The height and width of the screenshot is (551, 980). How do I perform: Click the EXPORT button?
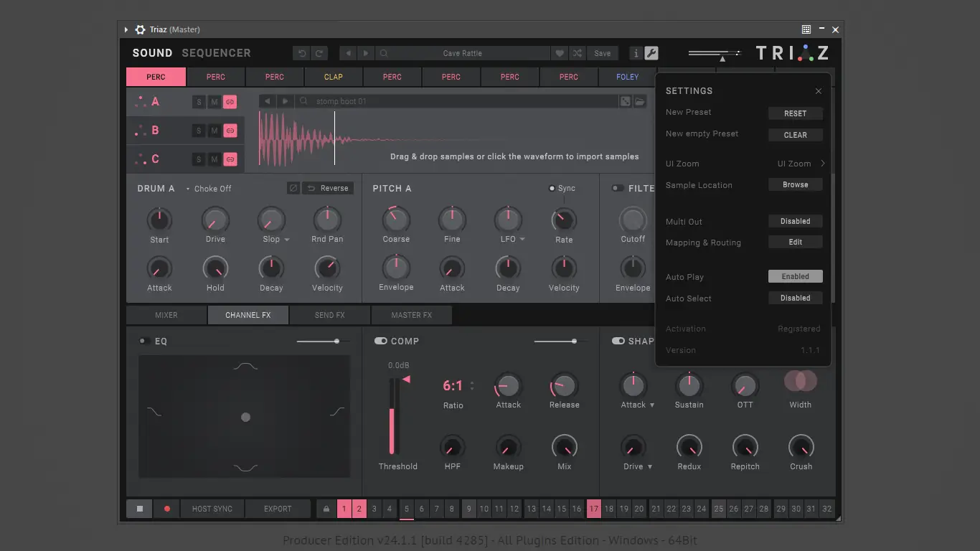coord(278,509)
